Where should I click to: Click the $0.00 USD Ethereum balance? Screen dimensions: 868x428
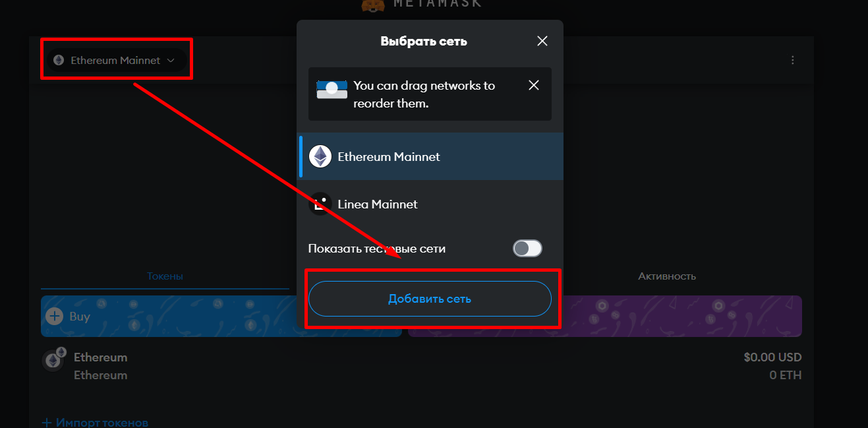(772, 357)
